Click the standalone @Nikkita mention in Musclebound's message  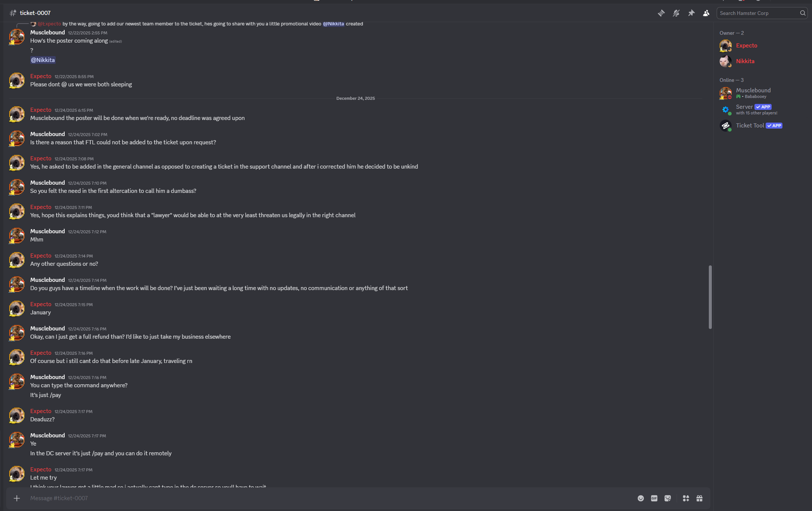[43, 60]
